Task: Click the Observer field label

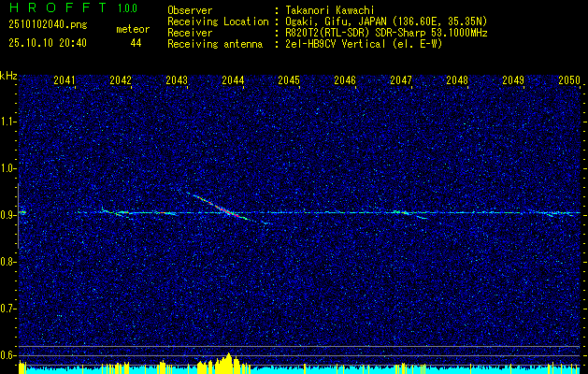Action: click(x=190, y=10)
